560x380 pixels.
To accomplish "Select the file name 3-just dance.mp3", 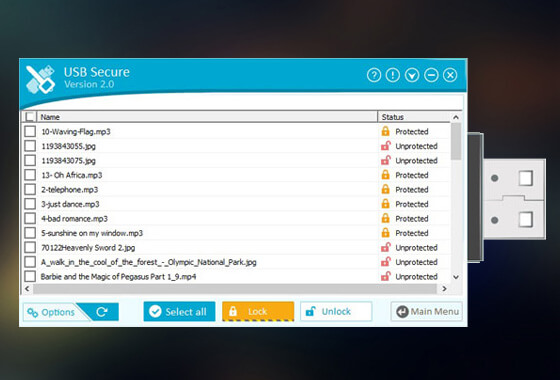I will 70,204.
